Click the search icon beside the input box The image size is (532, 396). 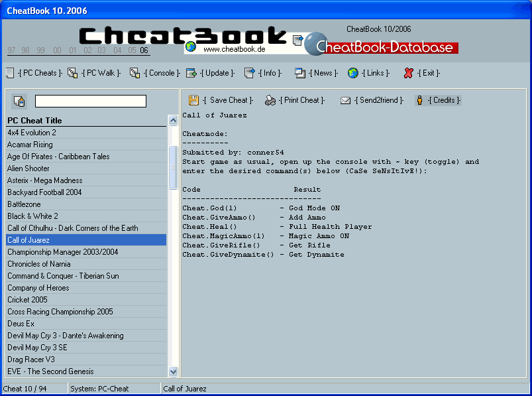tap(19, 101)
